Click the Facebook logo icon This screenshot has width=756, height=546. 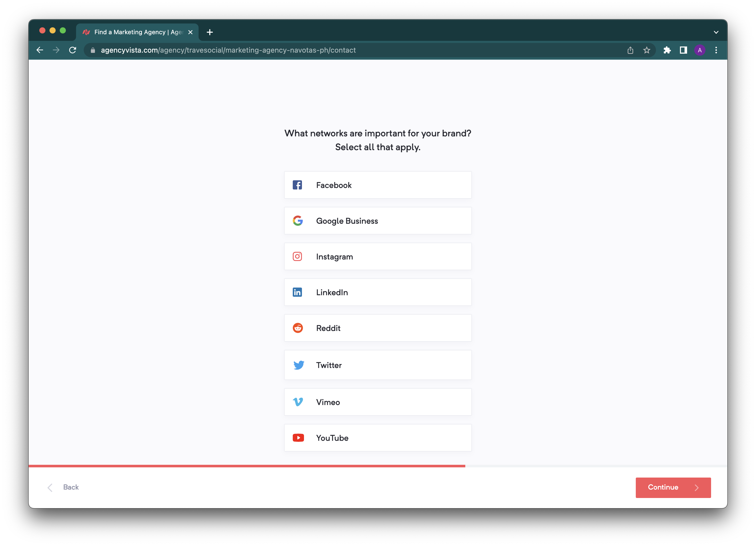coord(297,185)
